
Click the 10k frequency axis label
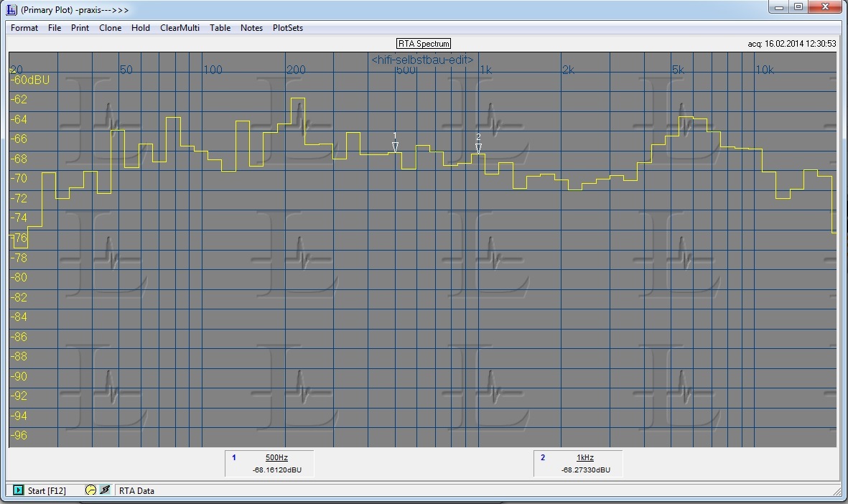pos(765,70)
